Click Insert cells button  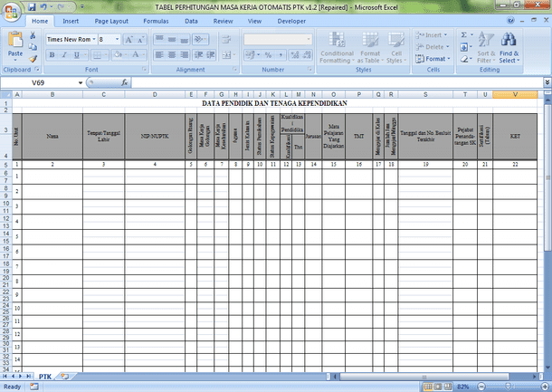pos(432,35)
